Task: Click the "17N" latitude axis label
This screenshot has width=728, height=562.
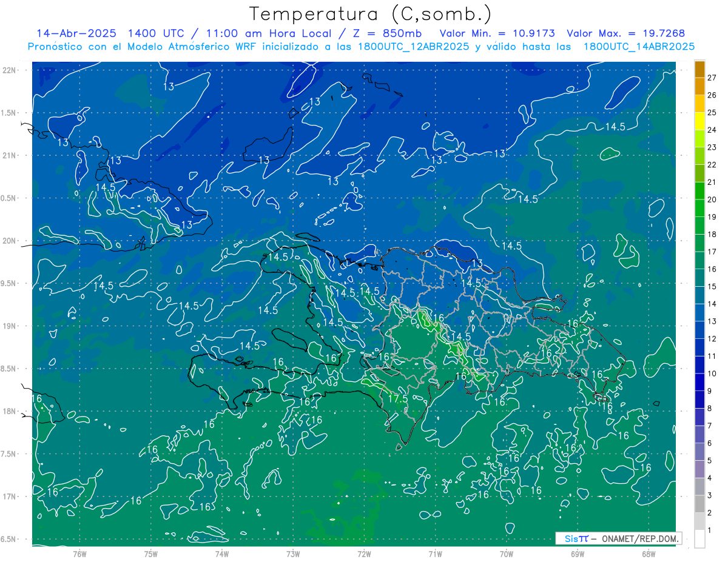Action: pos(10,497)
